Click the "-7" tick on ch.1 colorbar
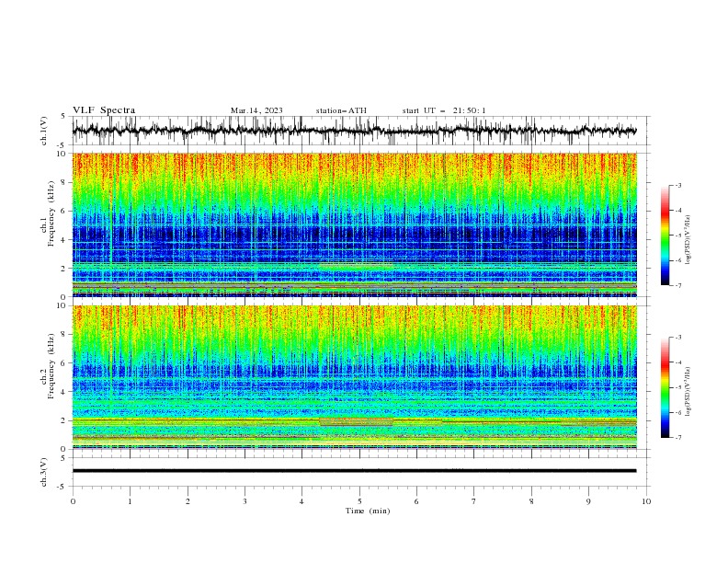The height and width of the screenshot is (563, 728). click(678, 285)
